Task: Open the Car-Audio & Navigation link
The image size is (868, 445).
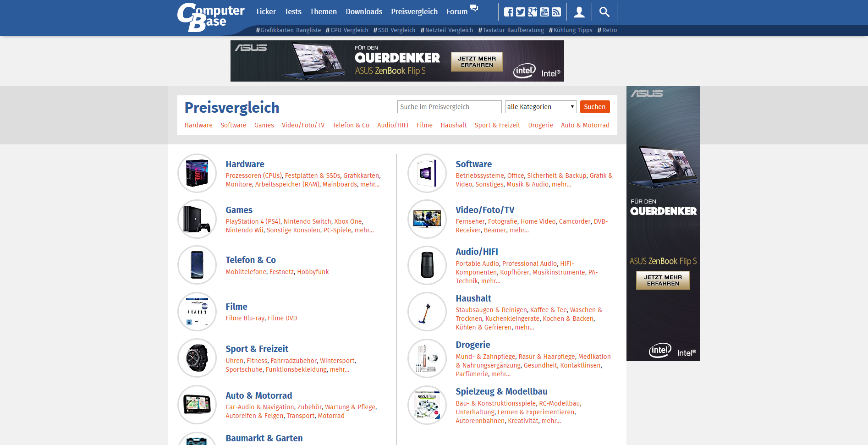Action: point(260,407)
